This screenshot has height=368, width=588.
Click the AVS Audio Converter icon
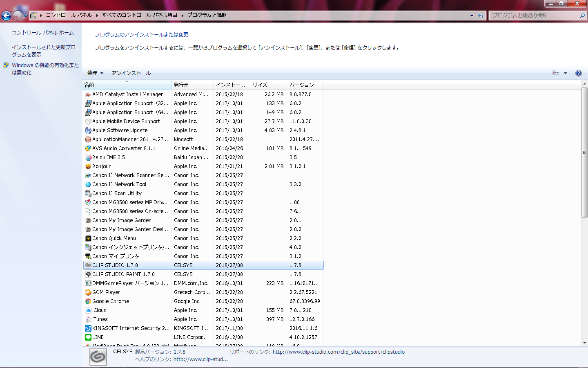[x=88, y=148]
